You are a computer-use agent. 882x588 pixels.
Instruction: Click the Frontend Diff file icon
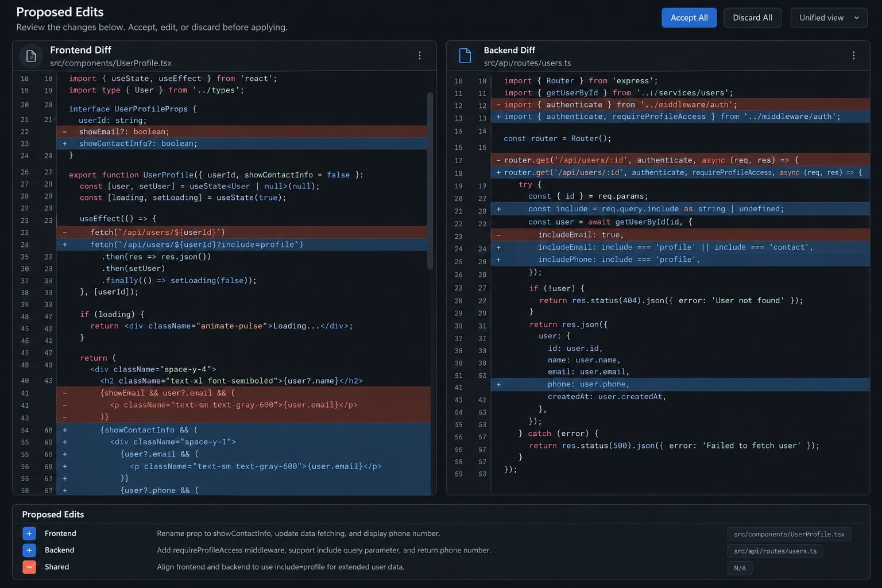(x=31, y=56)
